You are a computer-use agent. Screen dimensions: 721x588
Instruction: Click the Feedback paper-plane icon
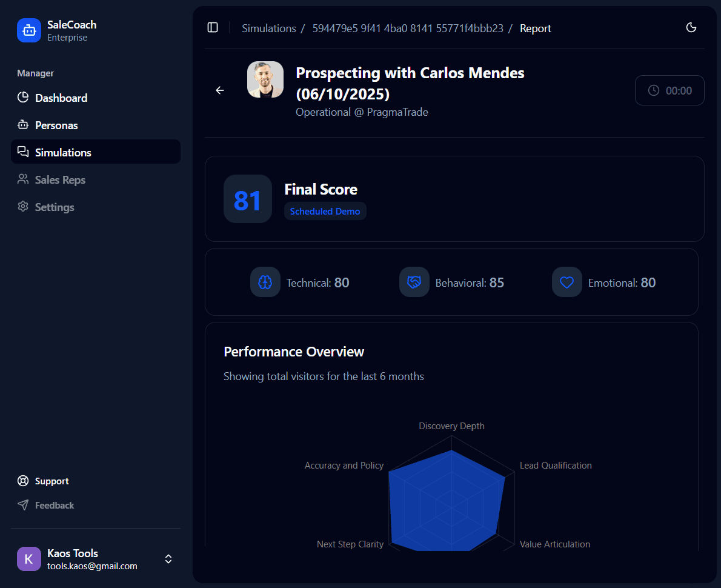(23, 505)
